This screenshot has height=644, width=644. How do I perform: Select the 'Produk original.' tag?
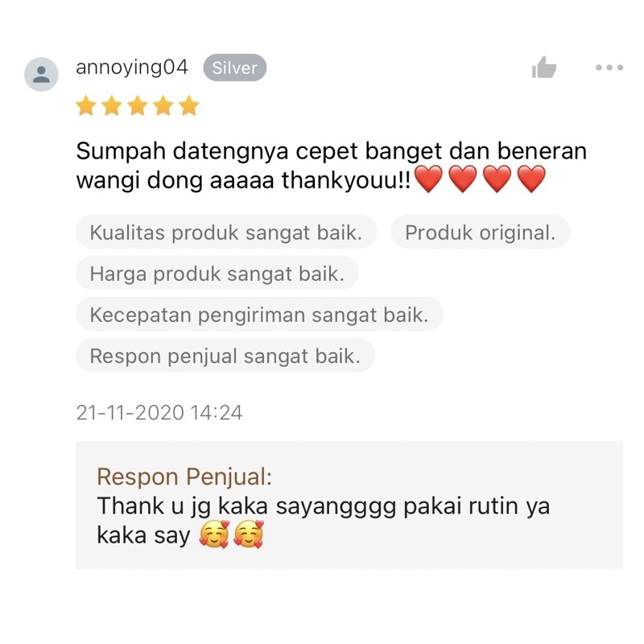(481, 232)
